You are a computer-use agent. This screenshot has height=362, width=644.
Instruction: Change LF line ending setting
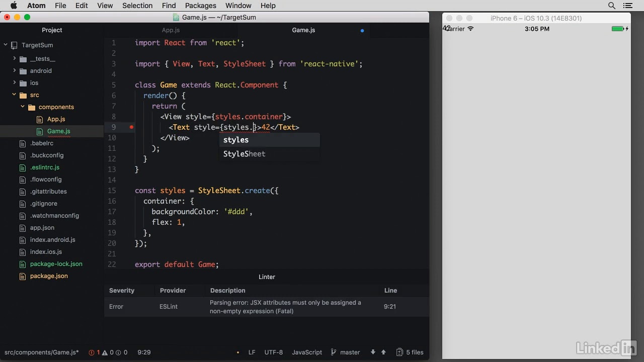coord(252,352)
